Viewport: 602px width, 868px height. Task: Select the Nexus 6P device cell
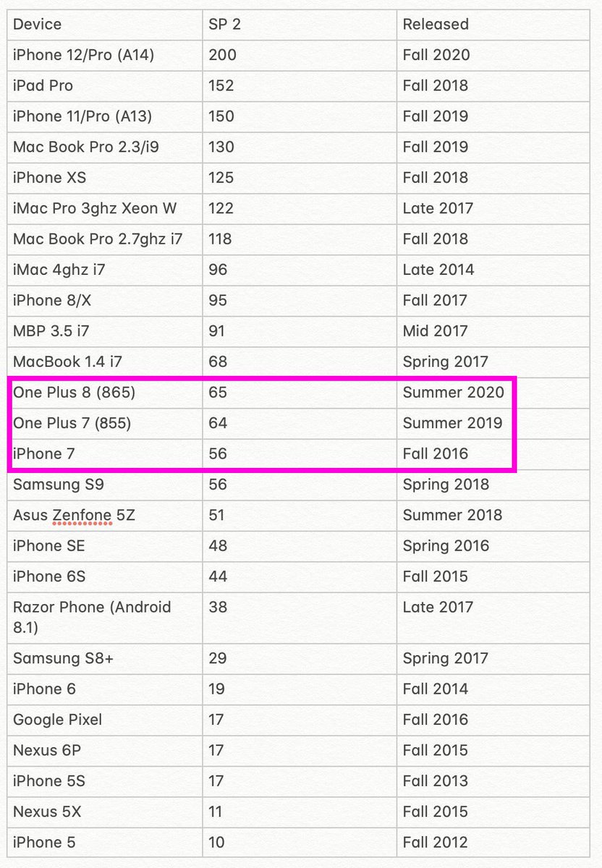click(47, 750)
